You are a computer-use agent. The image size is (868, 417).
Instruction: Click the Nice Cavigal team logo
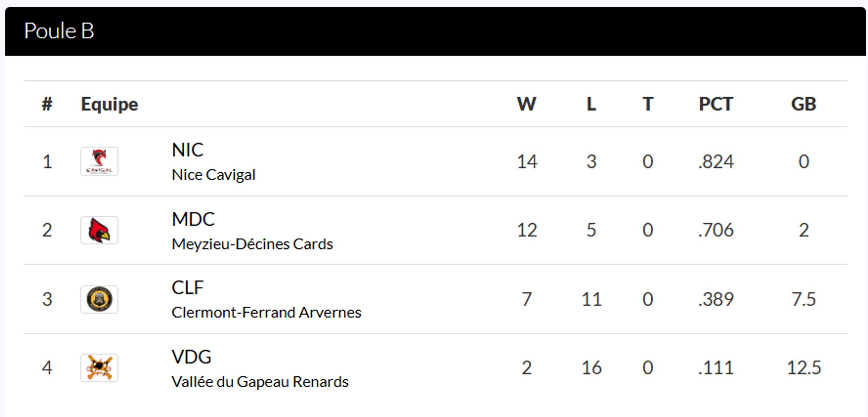pyautogui.click(x=99, y=161)
